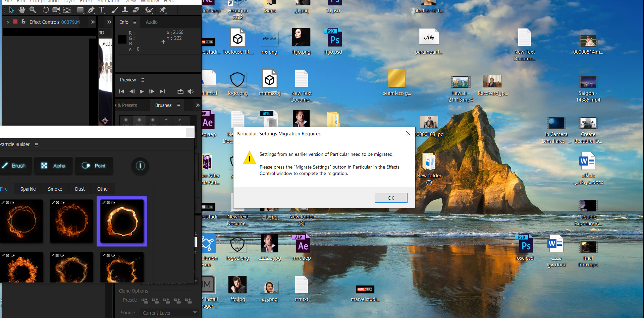Play the preview
The image size is (644, 318).
coord(142,91)
